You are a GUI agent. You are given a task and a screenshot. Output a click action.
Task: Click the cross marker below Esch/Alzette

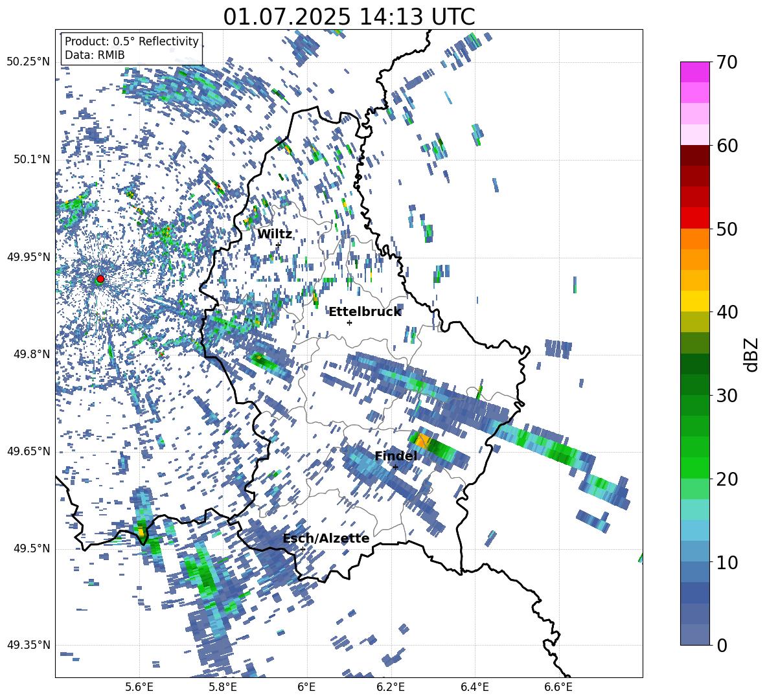click(x=303, y=549)
